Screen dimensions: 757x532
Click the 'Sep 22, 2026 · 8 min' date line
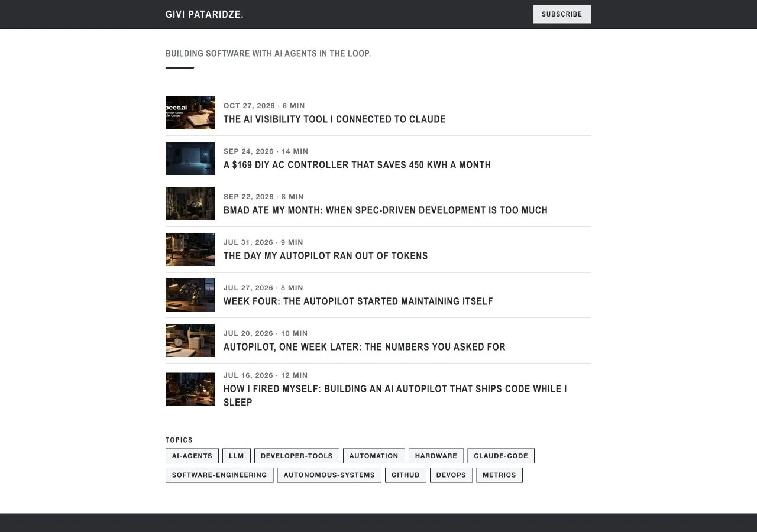click(x=264, y=197)
